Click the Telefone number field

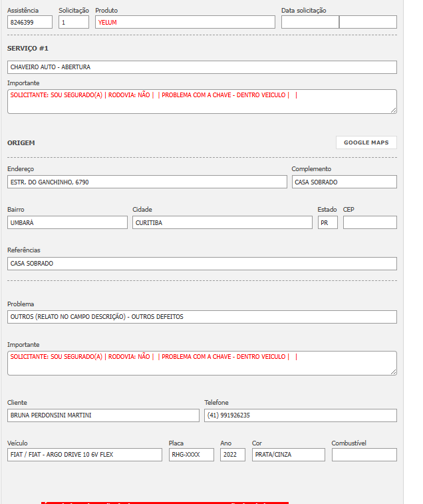point(300,415)
